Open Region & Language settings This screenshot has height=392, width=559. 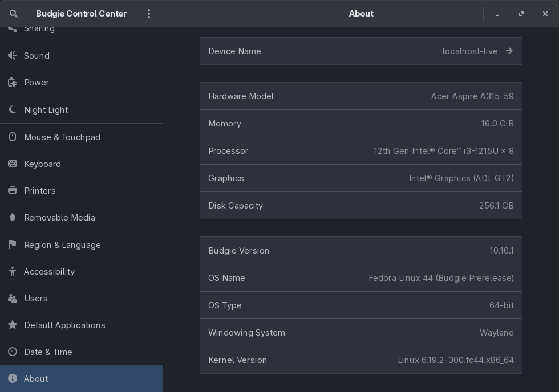(62, 245)
